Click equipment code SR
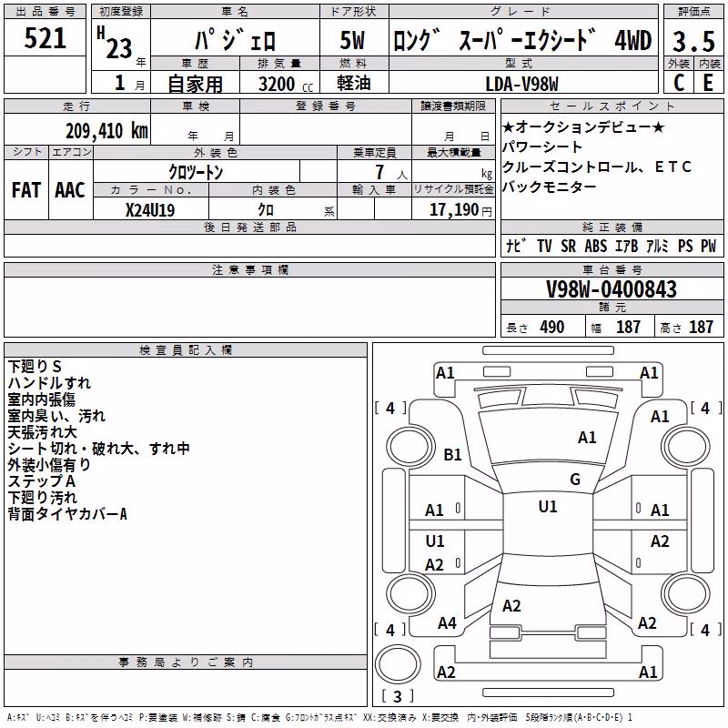The width and height of the screenshot is (728, 728). point(568,246)
